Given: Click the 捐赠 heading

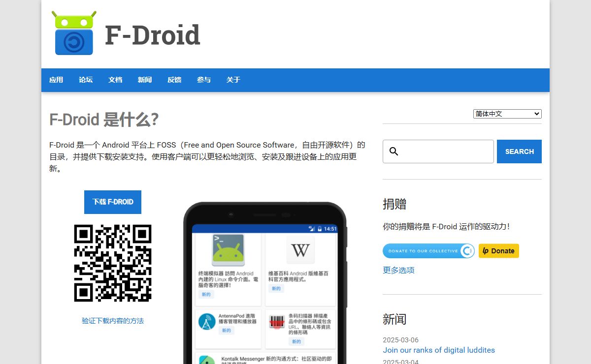Looking at the screenshot, I should click(x=394, y=204).
